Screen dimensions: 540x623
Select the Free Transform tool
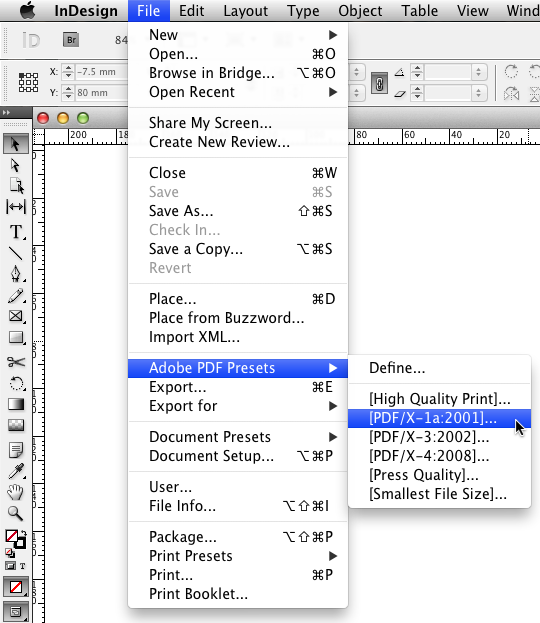[x=16, y=383]
